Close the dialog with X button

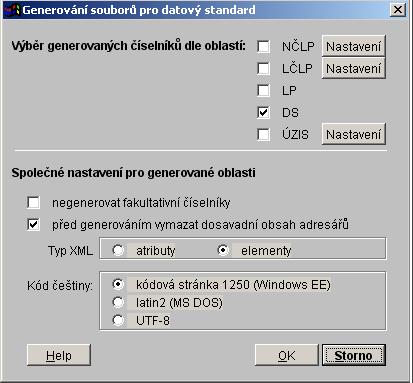point(398,10)
